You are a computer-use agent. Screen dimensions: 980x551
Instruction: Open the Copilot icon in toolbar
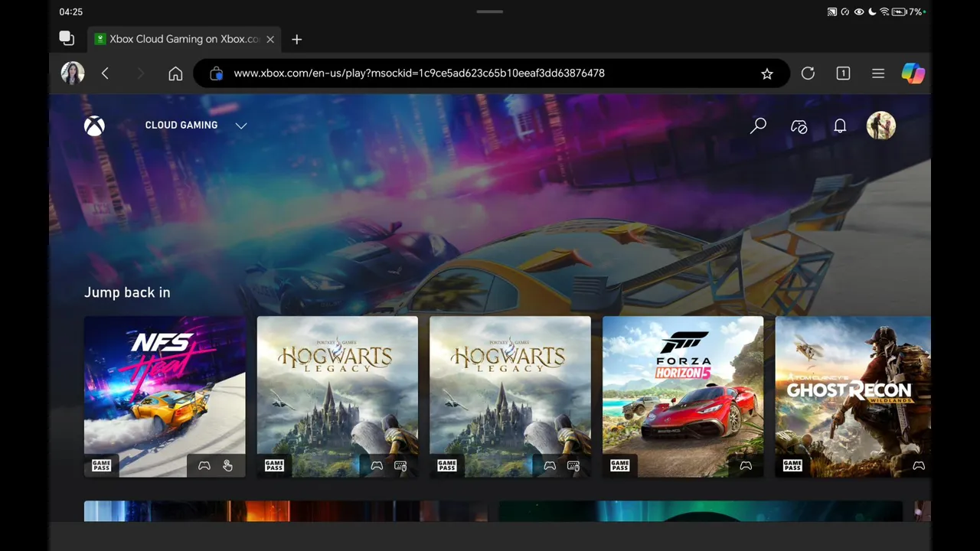[913, 73]
